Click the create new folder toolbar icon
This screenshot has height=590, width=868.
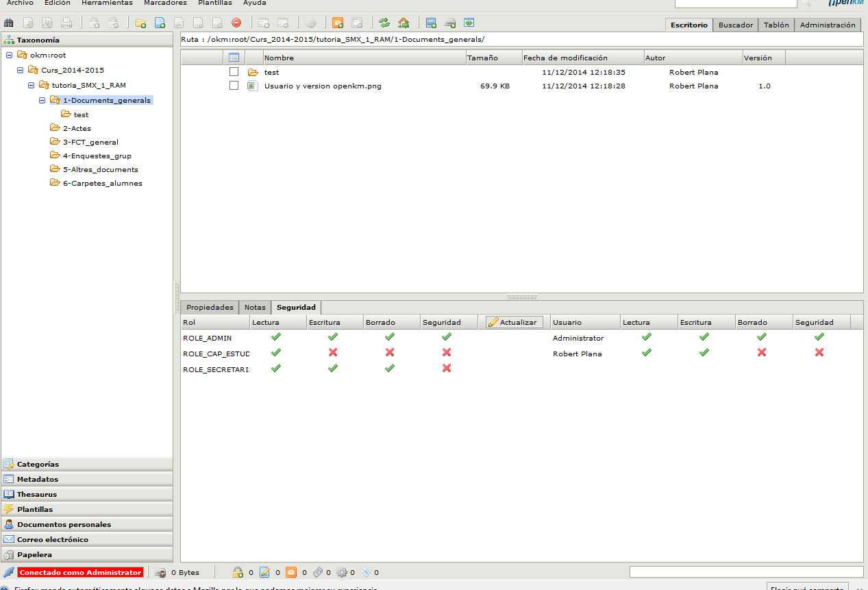pyautogui.click(x=140, y=23)
